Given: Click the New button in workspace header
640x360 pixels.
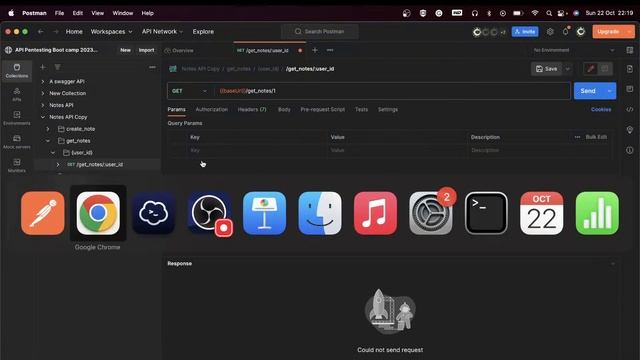Looking at the screenshot, I should 125,50.
